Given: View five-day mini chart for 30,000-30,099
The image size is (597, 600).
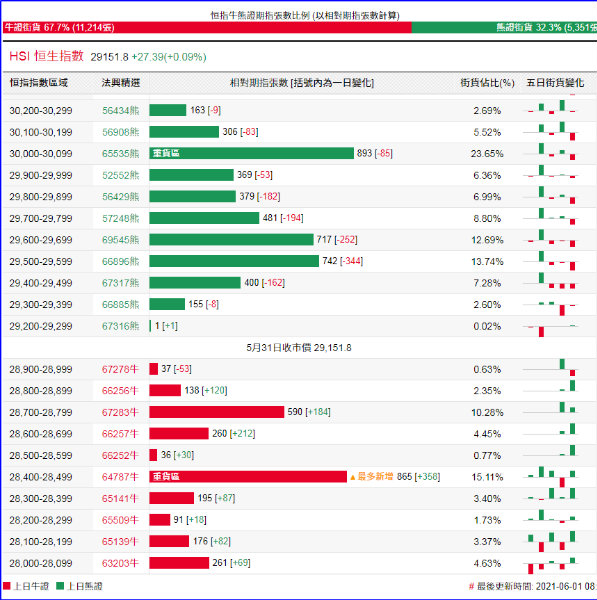Looking at the screenshot, I should (x=551, y=152).
